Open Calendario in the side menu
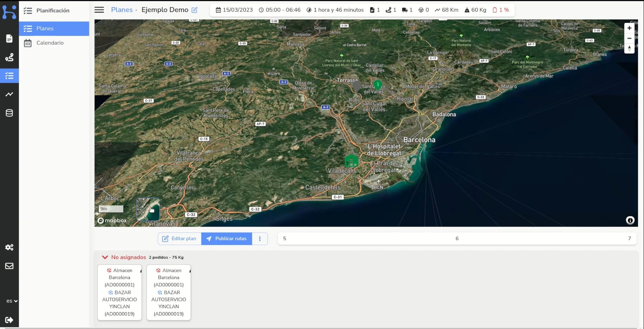The width and height of the screenshot is (644, 329). [50, 43]
